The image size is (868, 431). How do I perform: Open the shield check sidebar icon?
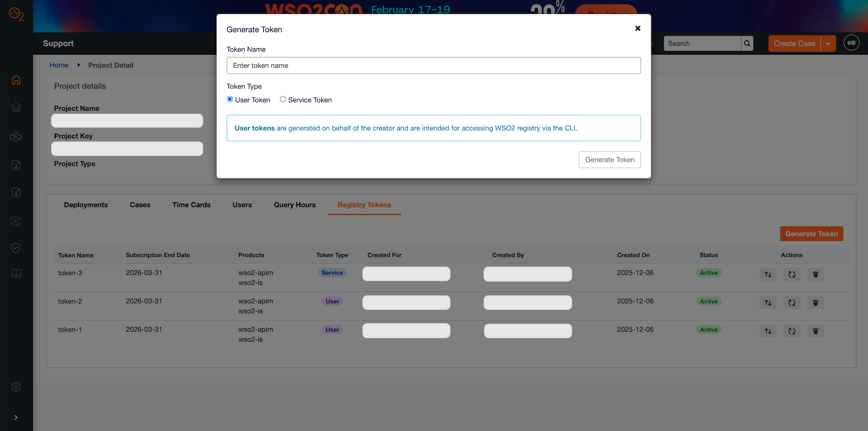pos(16,248)
